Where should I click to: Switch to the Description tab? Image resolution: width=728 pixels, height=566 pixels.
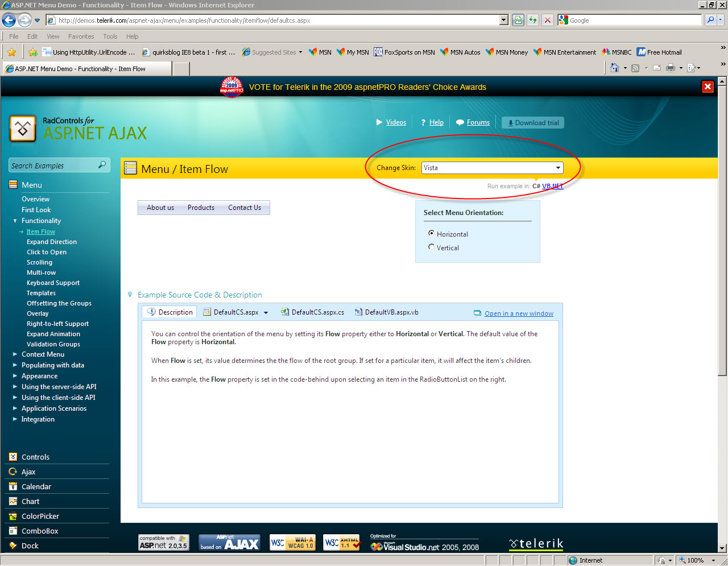pos(169,312)
